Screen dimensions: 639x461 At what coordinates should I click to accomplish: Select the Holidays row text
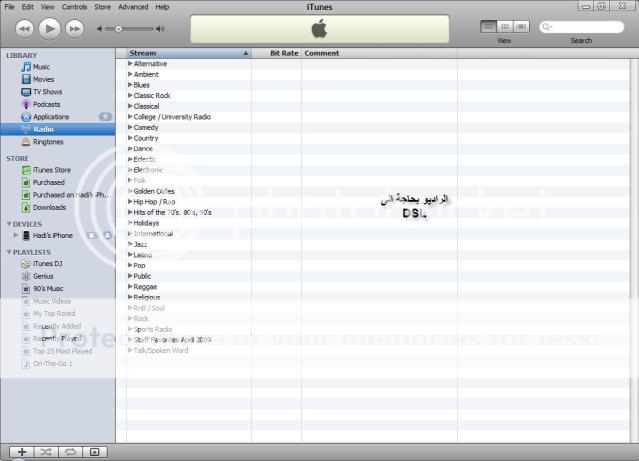tap(146, 223)
